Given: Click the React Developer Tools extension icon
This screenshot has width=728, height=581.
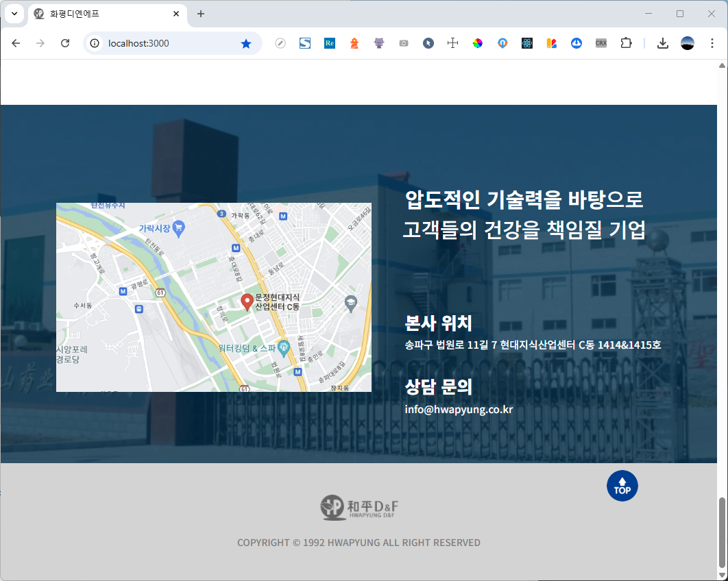Looking at the screenshot, I should point(526,43).
